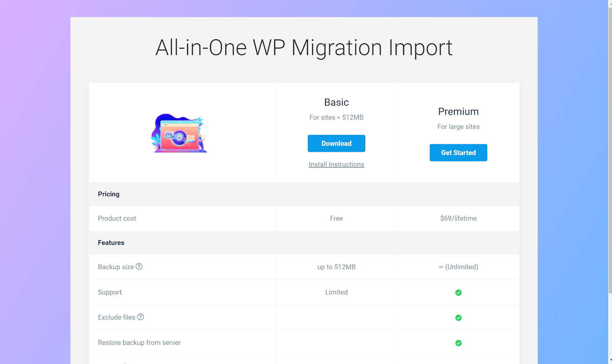612x364 pixels.
Task: Click 'For sites < 512MB' text
Action: [x=337, y=117]
